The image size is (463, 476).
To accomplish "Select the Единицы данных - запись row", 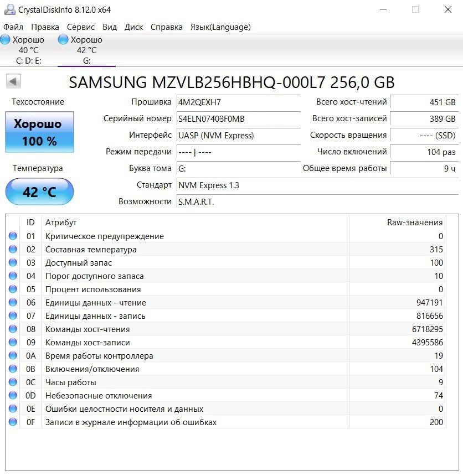I will (226, 315).
